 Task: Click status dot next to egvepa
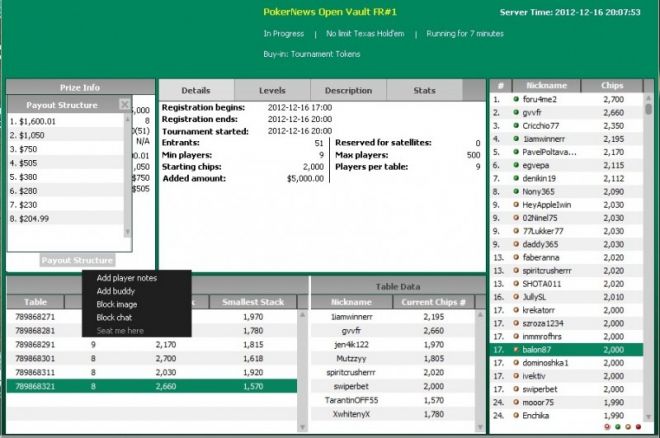pyautogui.click(x=516, y=165)
